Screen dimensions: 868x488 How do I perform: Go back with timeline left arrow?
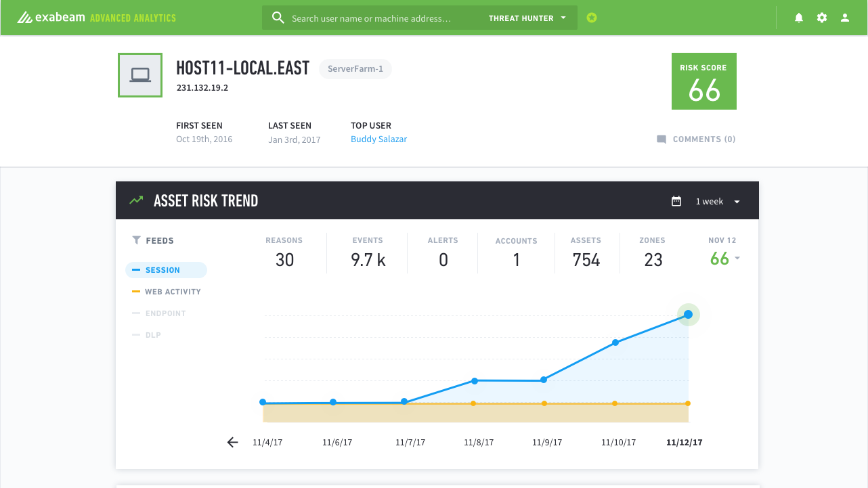(x=233, y=442)
